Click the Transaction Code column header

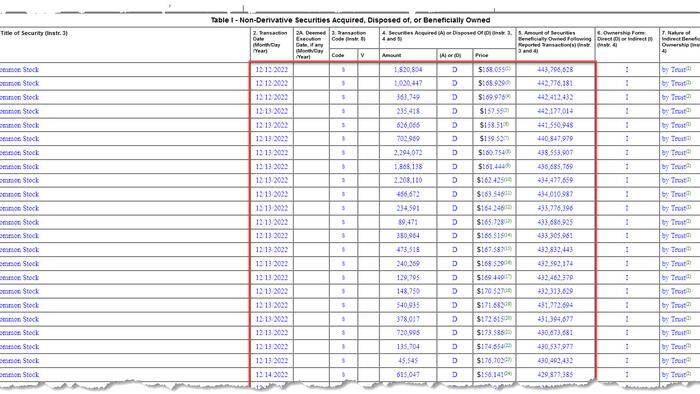pos(349,36)
